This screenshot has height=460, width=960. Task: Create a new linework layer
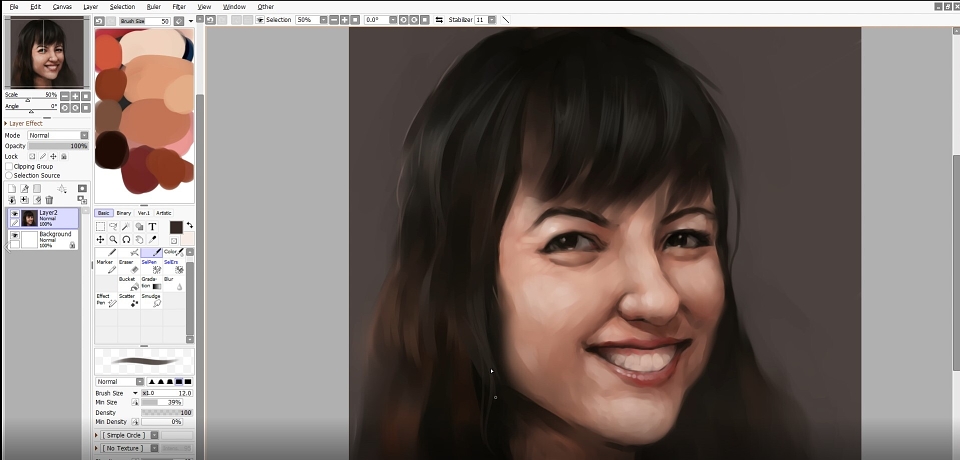tap(24, 189)
